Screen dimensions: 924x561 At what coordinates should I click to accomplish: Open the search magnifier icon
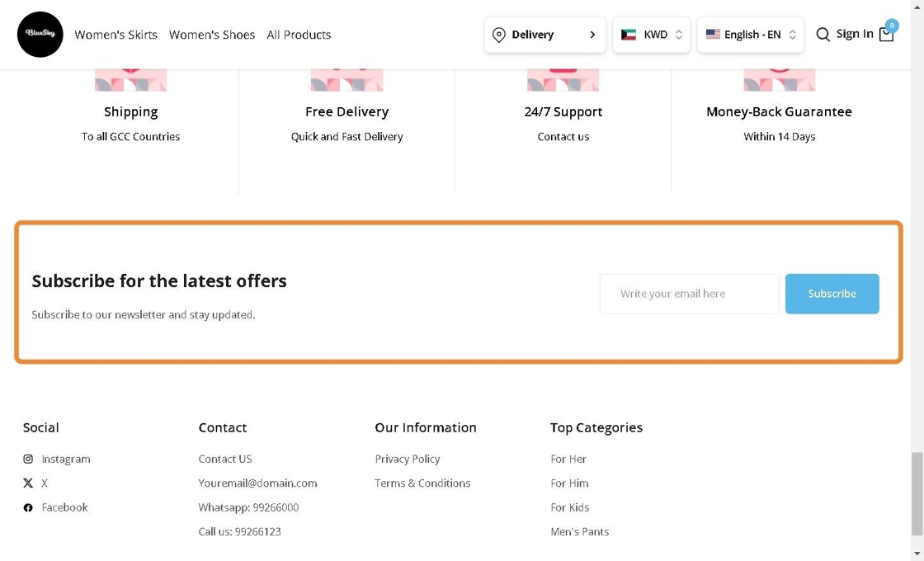coord(823,35)
